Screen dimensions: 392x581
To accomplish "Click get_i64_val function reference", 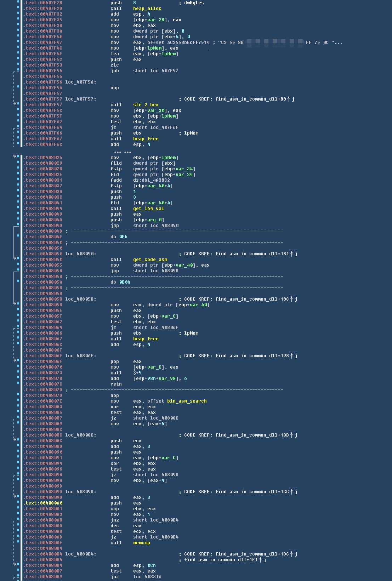I will [x=148, y=209].
